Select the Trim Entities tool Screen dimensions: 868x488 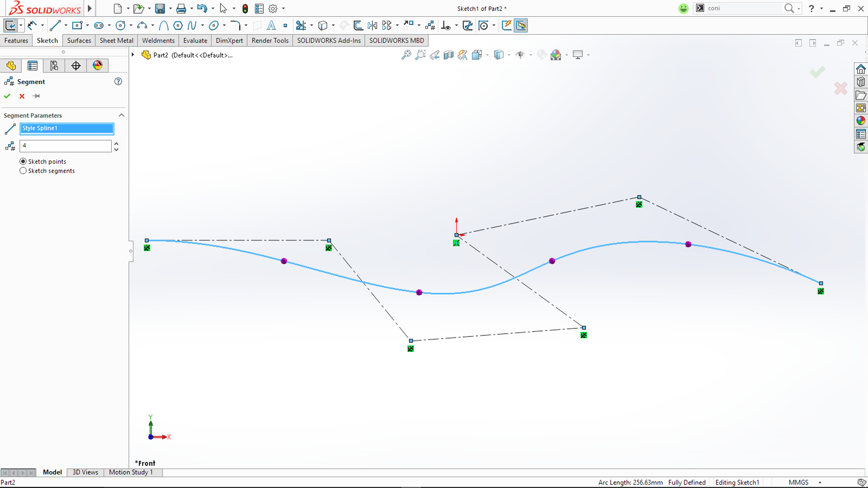pyautogui.click(x=301, y=26)
